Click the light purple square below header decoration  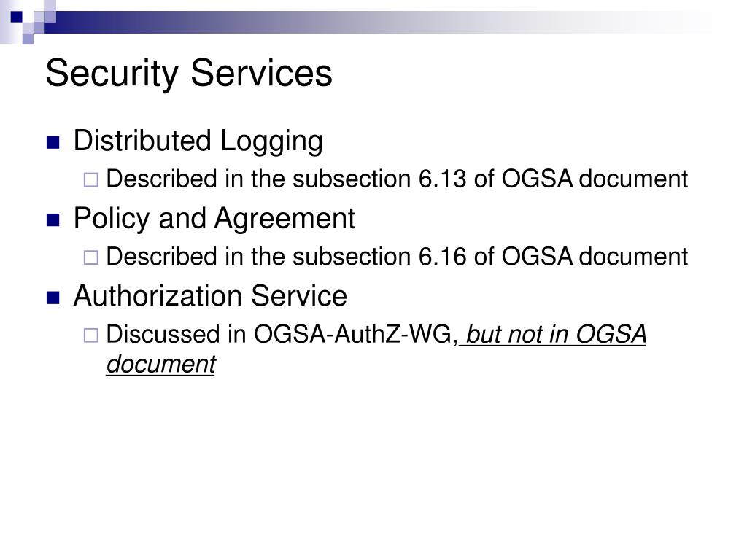(28, 39)
